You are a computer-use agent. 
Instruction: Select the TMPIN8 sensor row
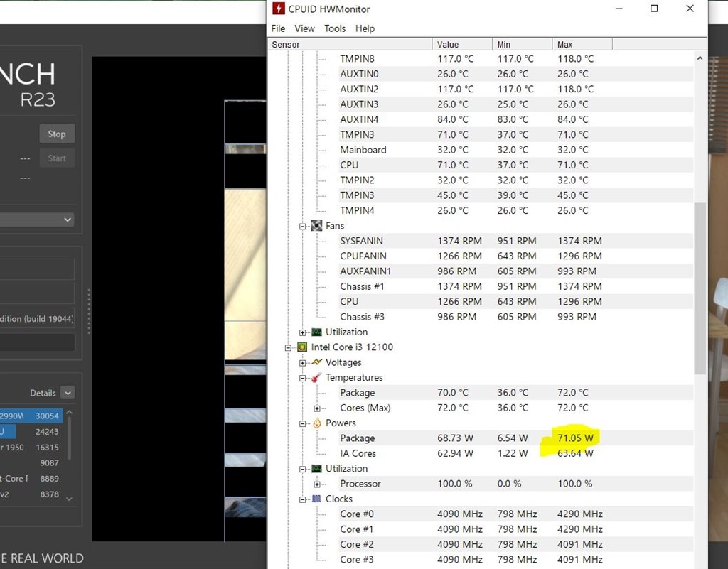516,59
